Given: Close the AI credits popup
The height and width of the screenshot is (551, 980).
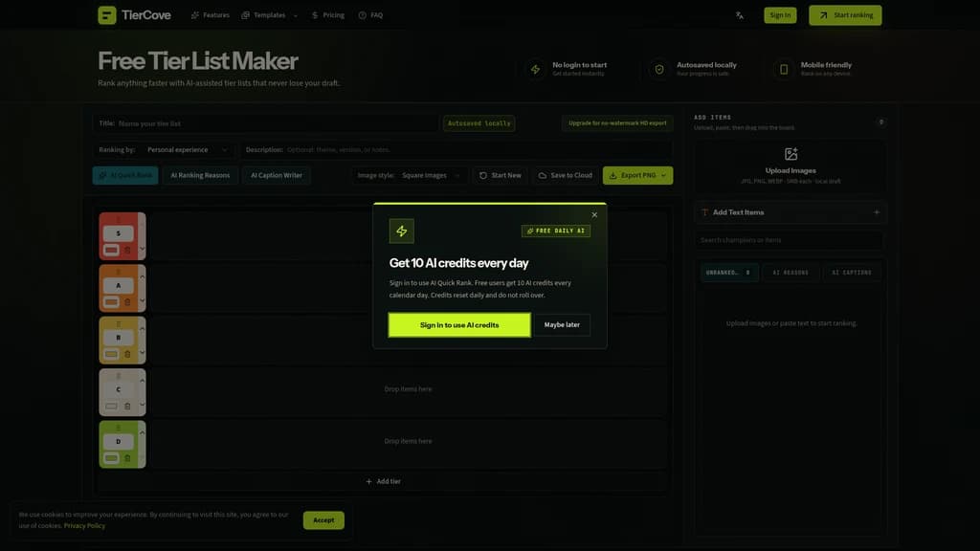Looking at the screenshot, I should point(594,215).
